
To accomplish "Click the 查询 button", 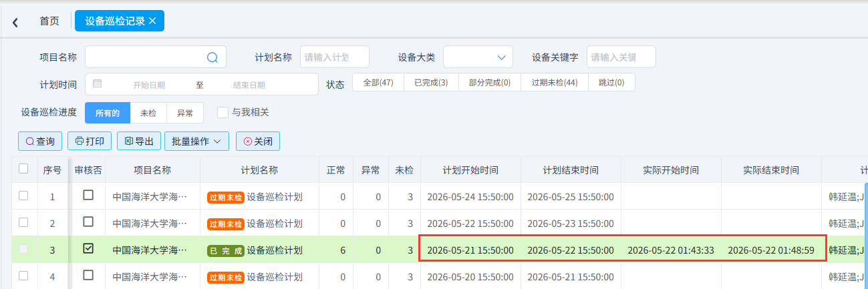I will (40, 141).
